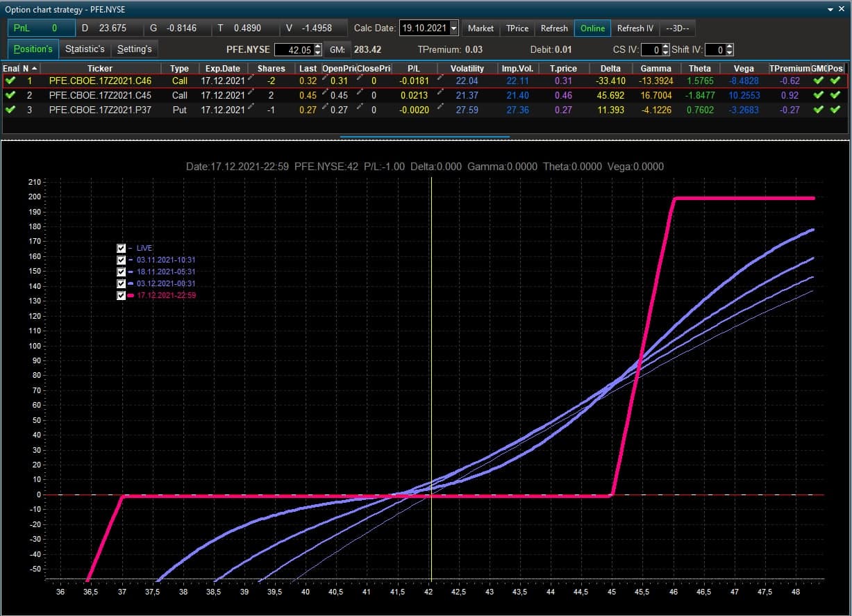Switch to the Setting's tab
The image size is (852, 616).
pos(134,49)
